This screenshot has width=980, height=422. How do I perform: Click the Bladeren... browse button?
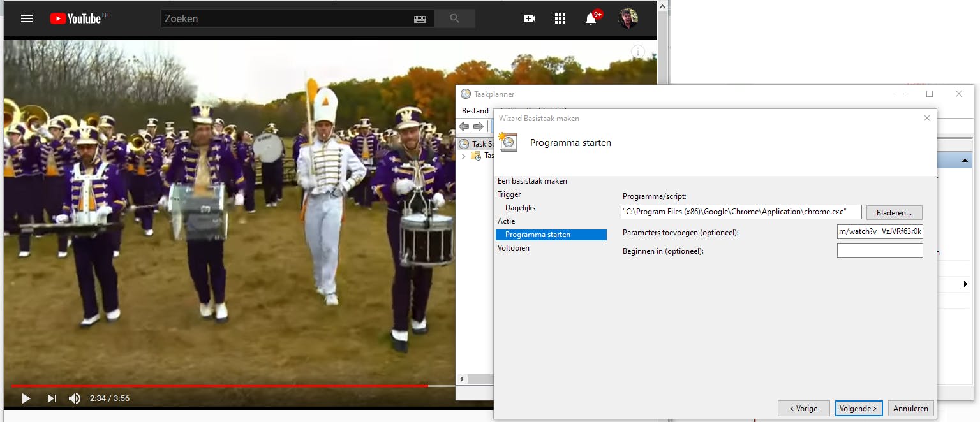pos(894,212)
